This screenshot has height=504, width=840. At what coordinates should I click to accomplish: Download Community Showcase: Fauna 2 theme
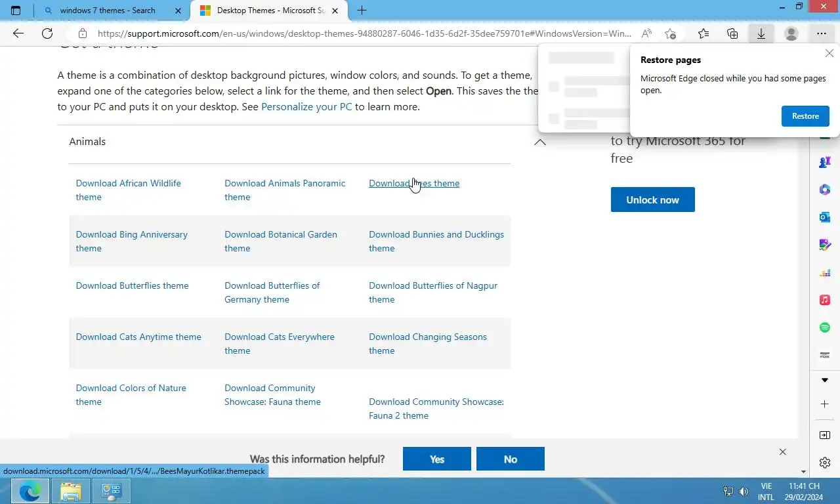point(436,408)
